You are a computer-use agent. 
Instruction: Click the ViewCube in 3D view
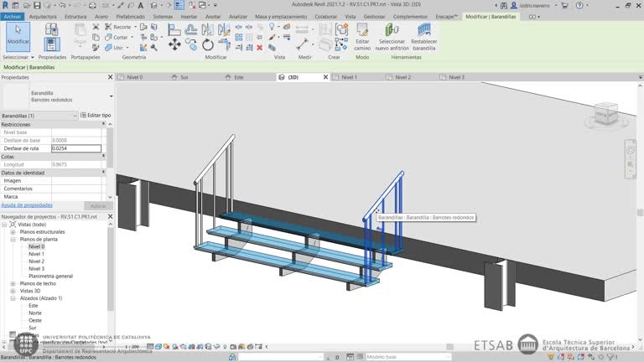coord(605,115)
